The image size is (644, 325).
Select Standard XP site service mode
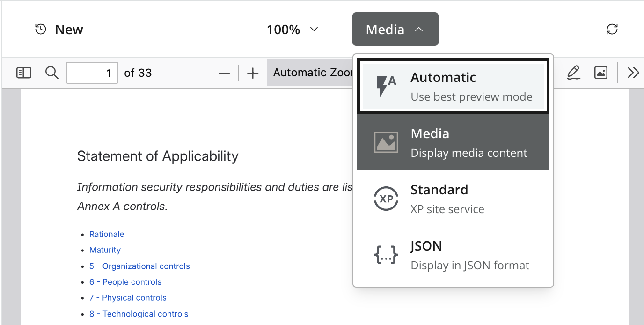pyautogui.click(x=453, y=199)
